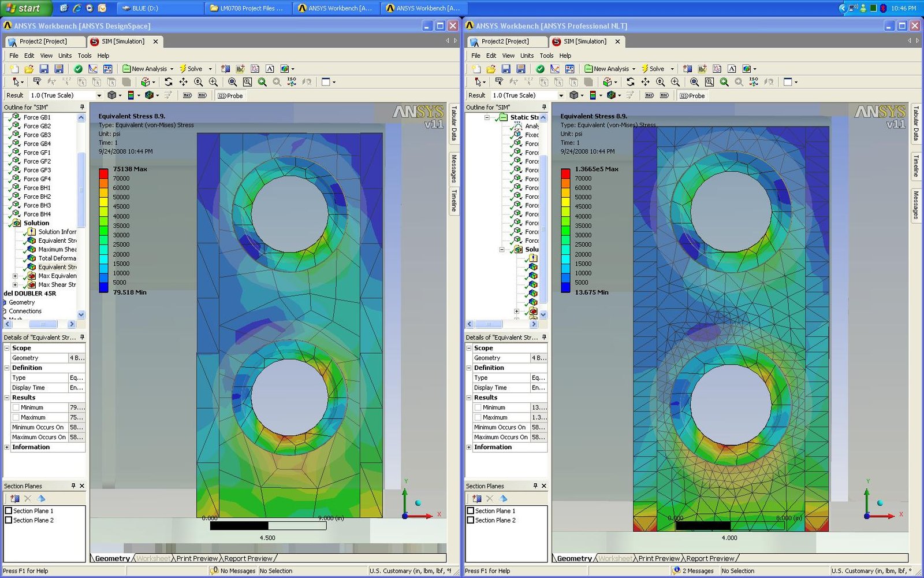
Task: Click Open folder icon in Professional NLT window
Action: tap(491, 69)
